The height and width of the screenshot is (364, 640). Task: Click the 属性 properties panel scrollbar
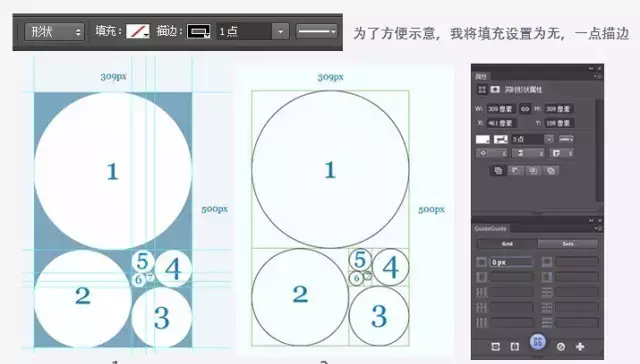coord(599,150)
